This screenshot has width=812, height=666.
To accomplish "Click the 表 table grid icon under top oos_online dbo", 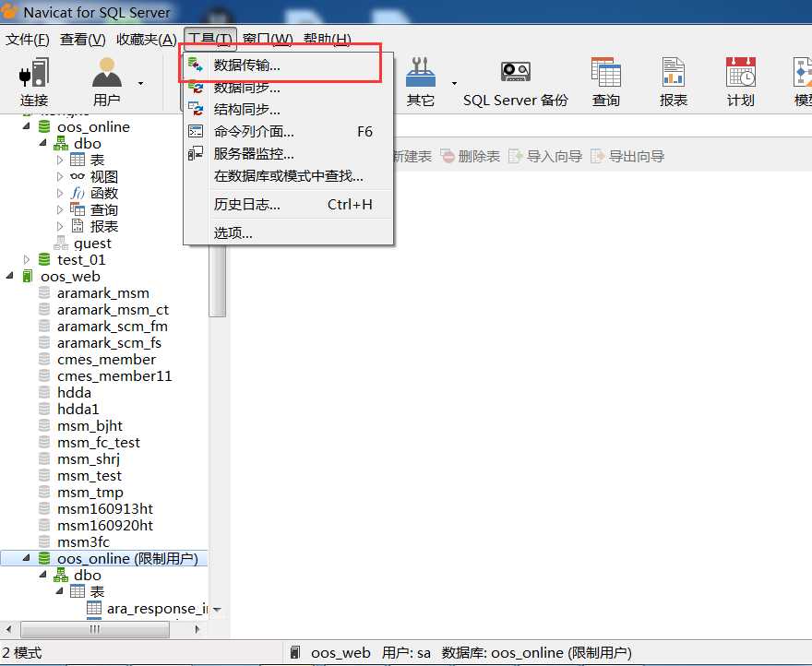I will (x=78, y=160).
